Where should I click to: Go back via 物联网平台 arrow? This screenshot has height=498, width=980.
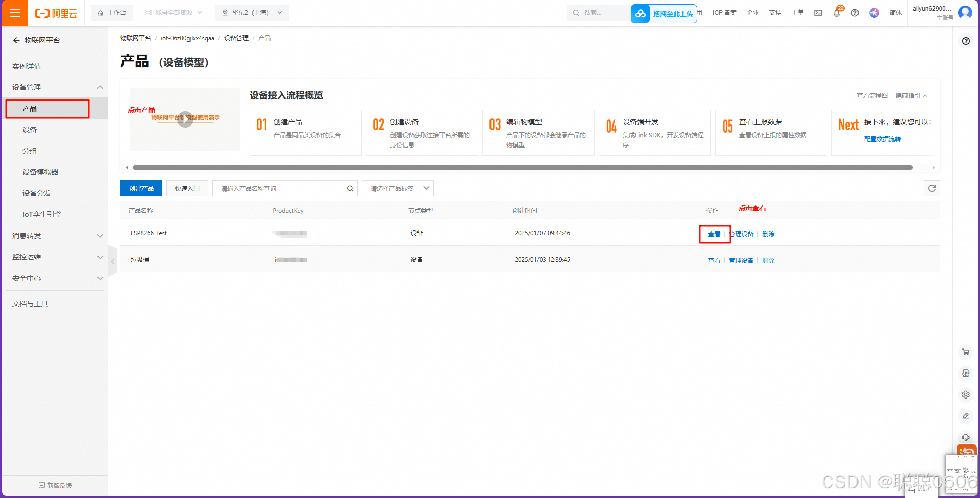[16, 40]
